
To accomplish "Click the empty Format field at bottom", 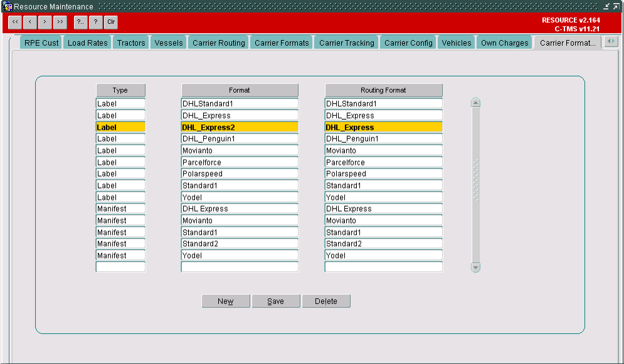I will 240,267.
